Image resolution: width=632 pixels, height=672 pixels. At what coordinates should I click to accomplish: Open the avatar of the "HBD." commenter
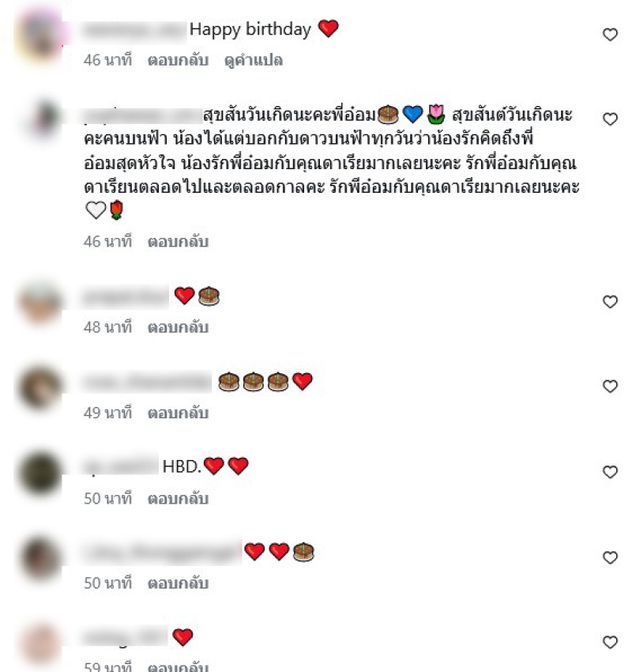point(40,472)
